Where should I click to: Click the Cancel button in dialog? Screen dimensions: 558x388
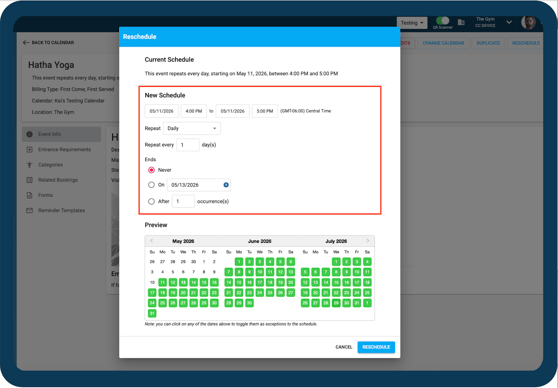pos(344,347)
